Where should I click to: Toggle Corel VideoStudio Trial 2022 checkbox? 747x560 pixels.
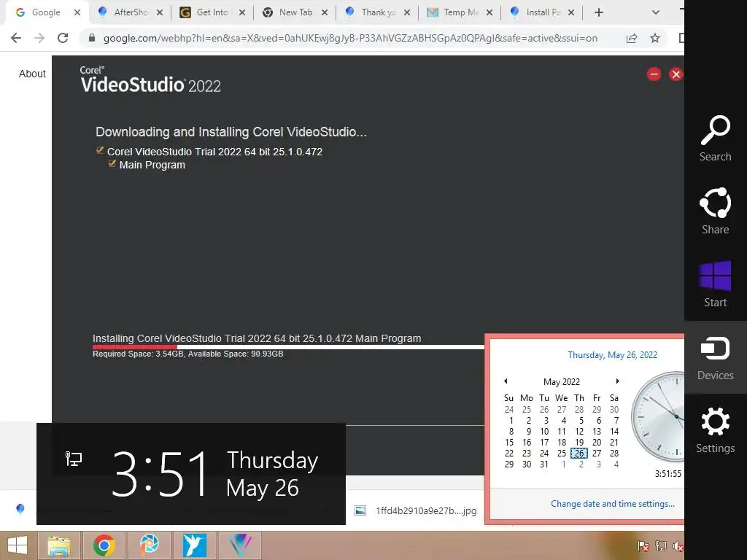[x=99, y=151]
